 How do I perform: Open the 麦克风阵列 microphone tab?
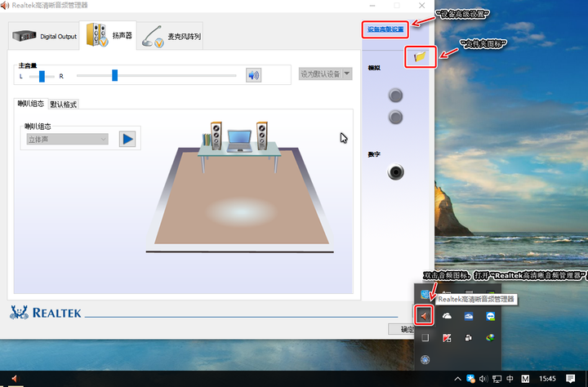(170, 37)
